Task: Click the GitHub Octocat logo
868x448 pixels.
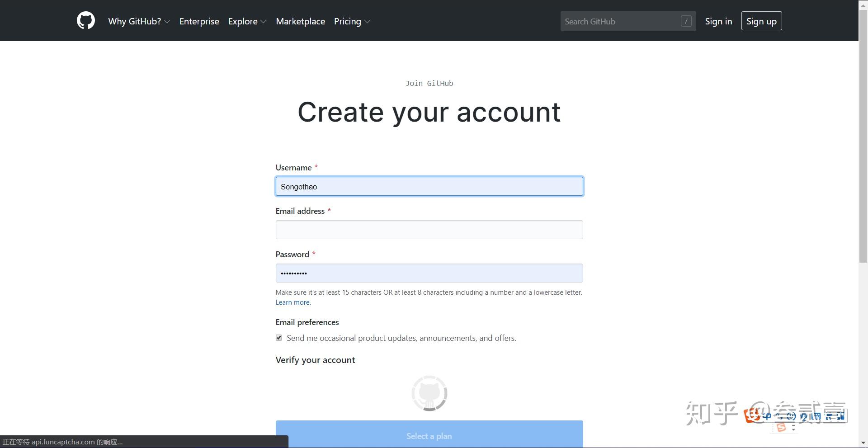Action: (x=86, y=21)
